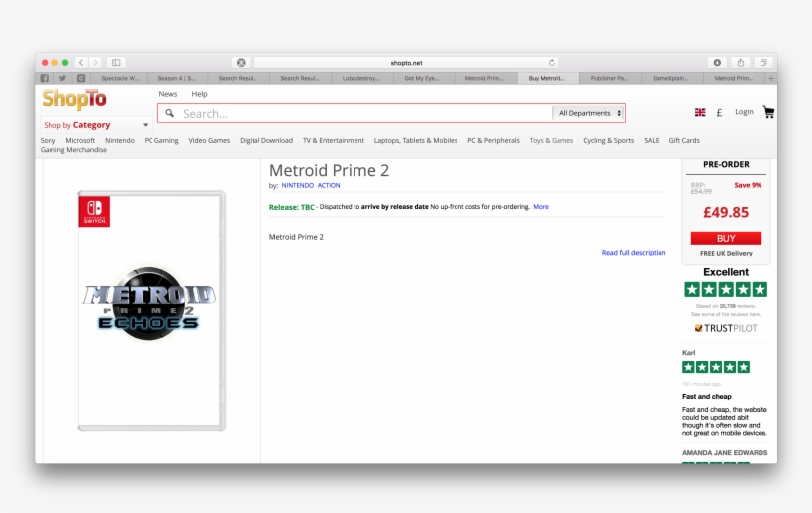Click Safari's reload page icon
Viewport: 812px width, 513px height.
point(552,62)
